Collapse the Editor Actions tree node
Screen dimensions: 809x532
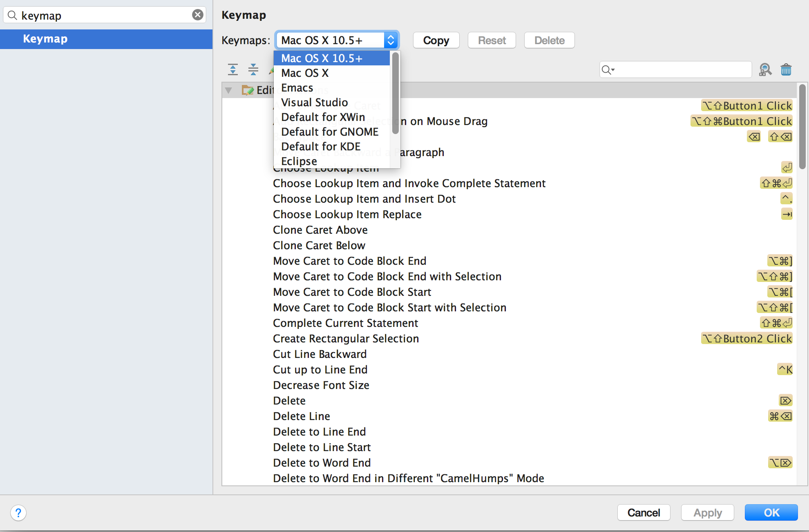point(229,90)
